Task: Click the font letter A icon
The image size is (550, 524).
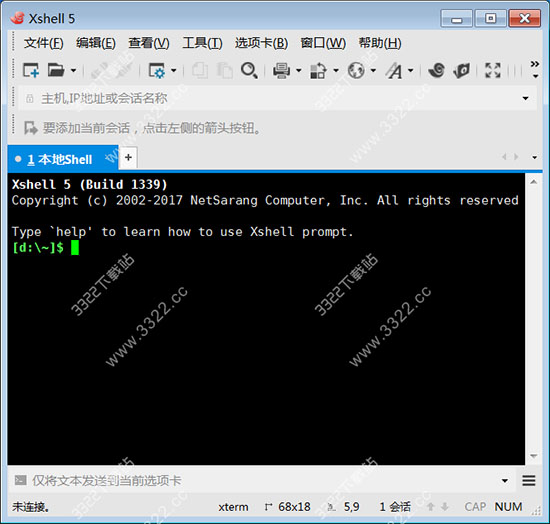Action: [x=394, y=71]
